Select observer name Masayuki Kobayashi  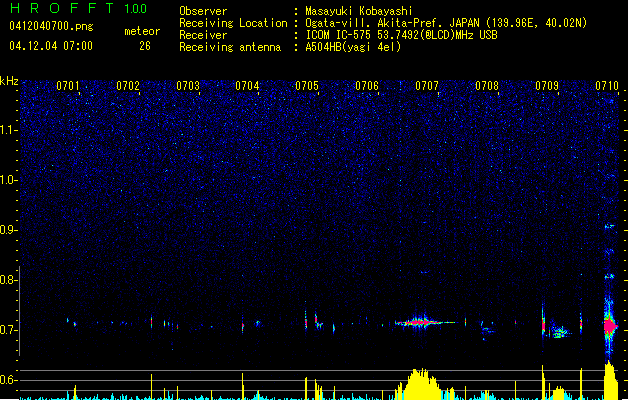point(359,11)
